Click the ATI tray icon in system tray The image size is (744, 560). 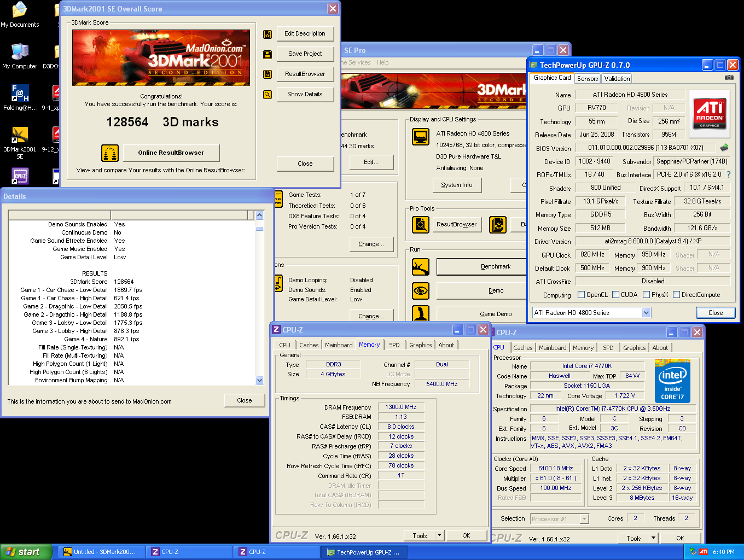pyautogui.click(x=704, y=552)
